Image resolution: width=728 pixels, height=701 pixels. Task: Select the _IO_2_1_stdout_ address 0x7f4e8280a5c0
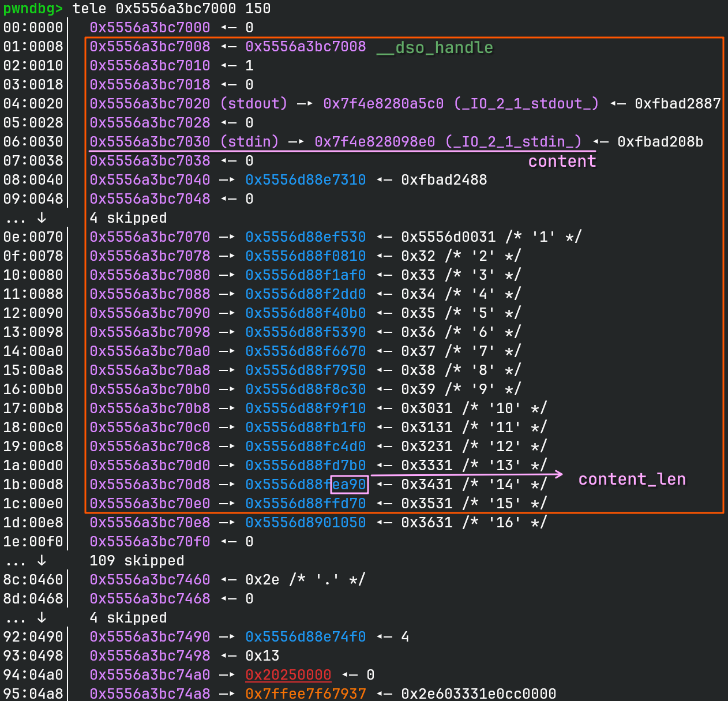tap(383, 104)
